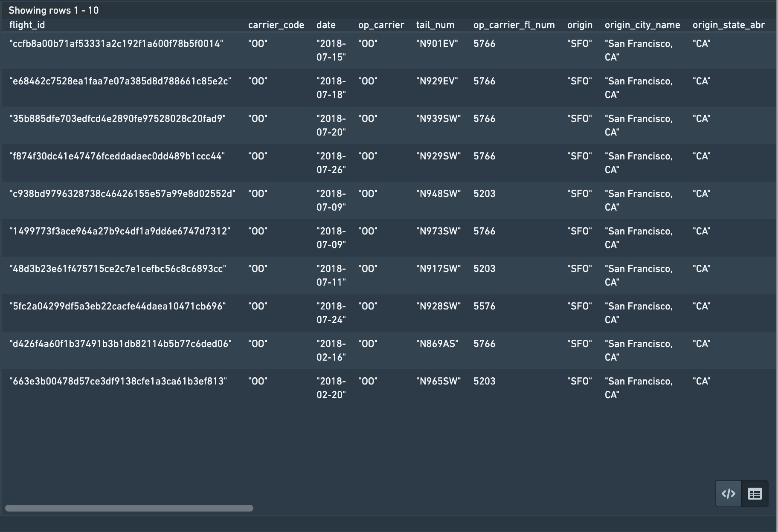This screenshot has width=778, height=532.
Task: Click tail number "N917SW"
Action: pyautogui.click(x=438, y=269)
